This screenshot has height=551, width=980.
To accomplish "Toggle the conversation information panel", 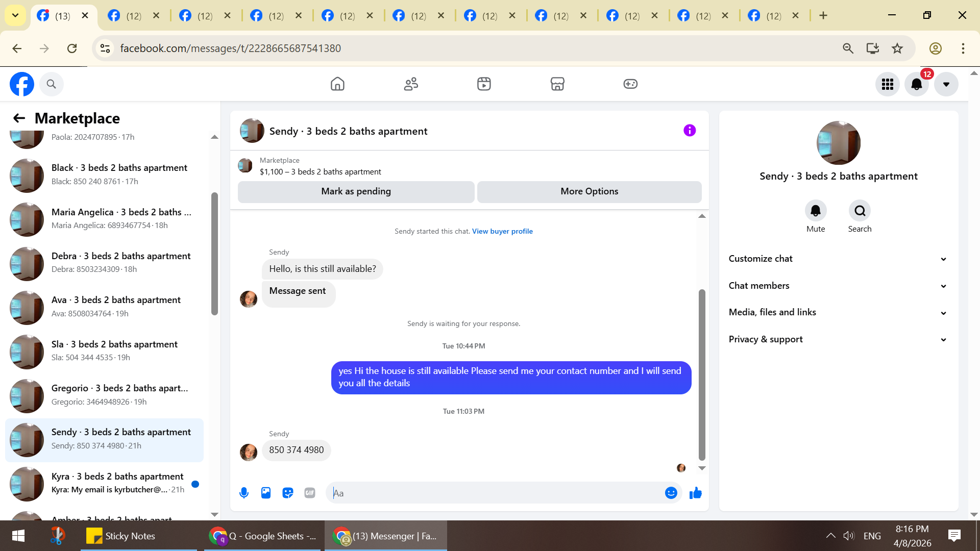I will pyautogui.click(x=690, y=131).
